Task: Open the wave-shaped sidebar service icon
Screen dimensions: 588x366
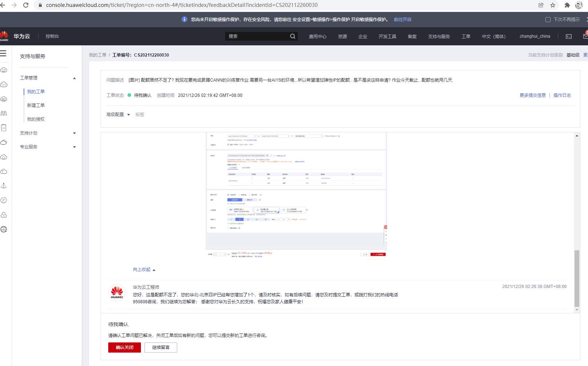Action: click(x=4, y=114)
